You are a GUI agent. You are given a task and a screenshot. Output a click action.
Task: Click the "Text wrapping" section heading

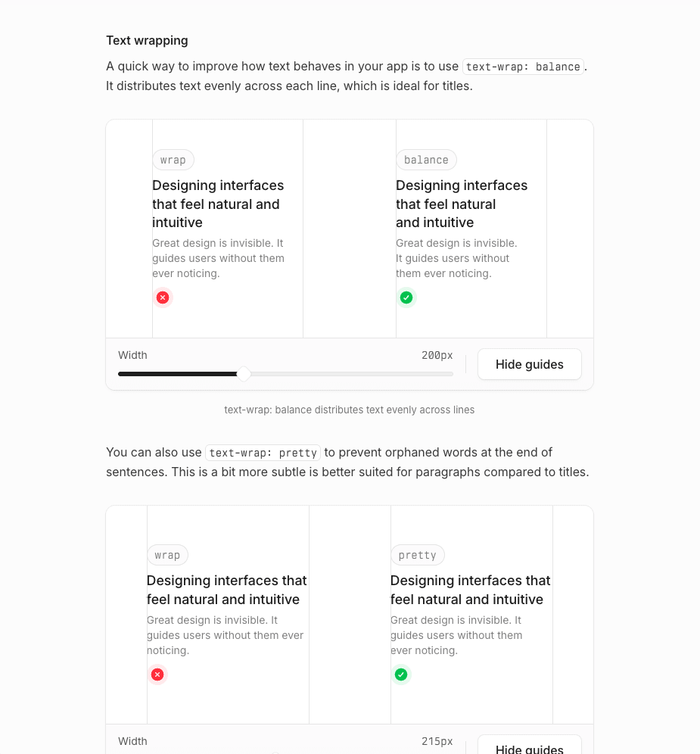tap(147, 40)
